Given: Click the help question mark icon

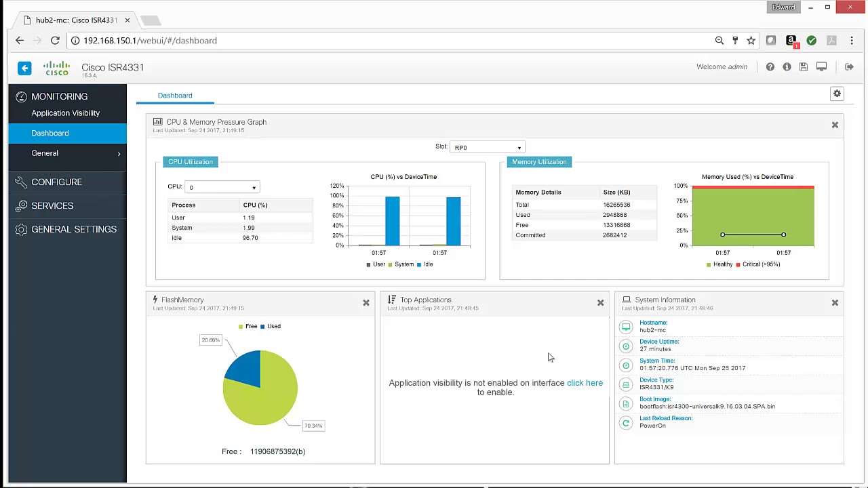Looking at the screenshot, I should [x=770, y=67].
